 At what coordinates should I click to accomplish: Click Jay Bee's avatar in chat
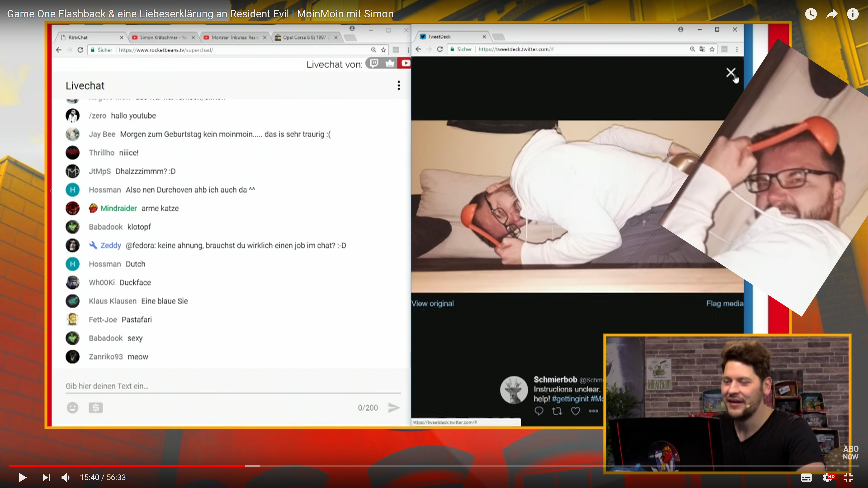point(72,134)
